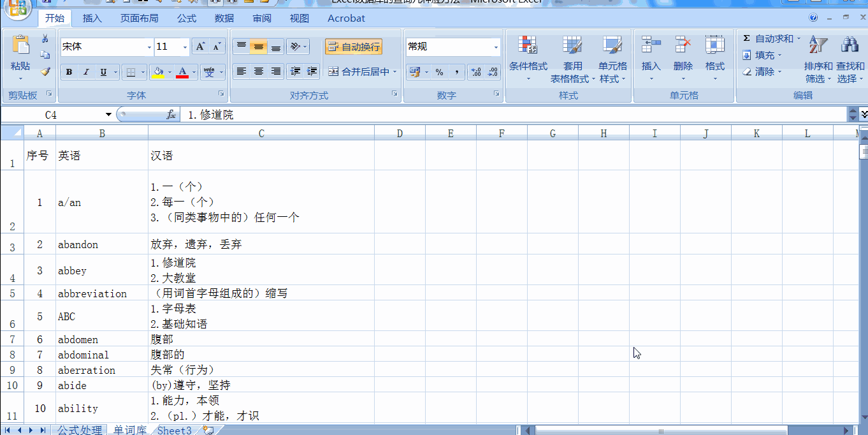Decrease cell indent

295,71
